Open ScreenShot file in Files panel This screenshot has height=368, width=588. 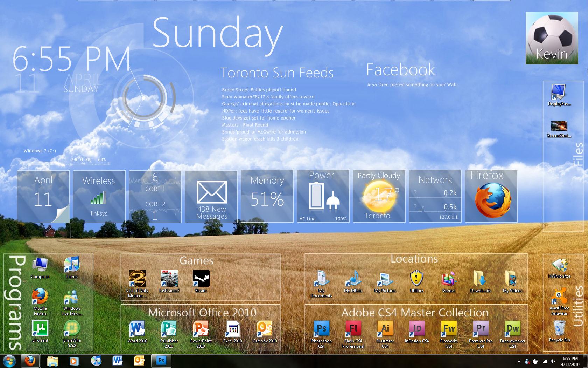(560, 129)
